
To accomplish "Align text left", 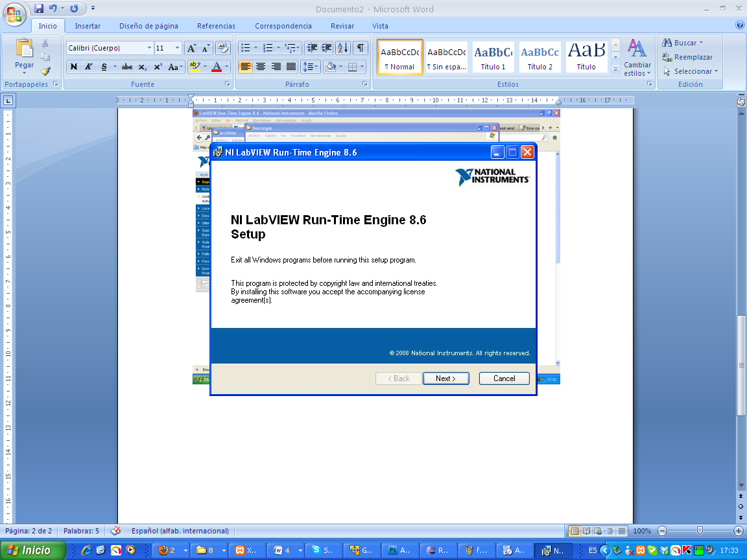I will click(245, 67).
